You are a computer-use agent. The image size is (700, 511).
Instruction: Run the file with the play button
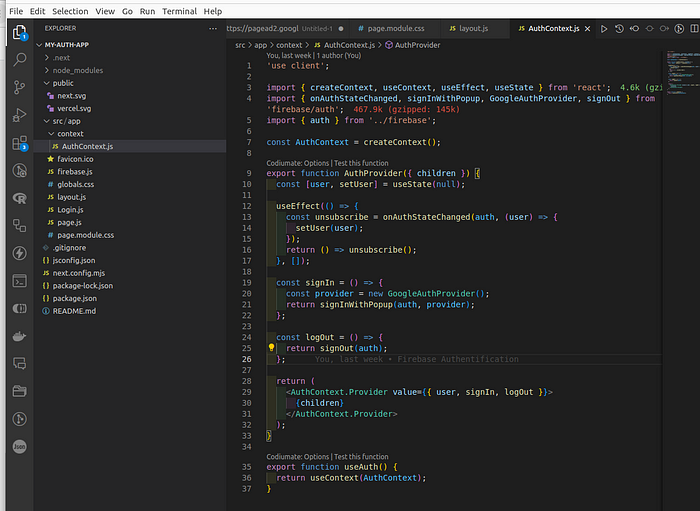click(604, 29)
